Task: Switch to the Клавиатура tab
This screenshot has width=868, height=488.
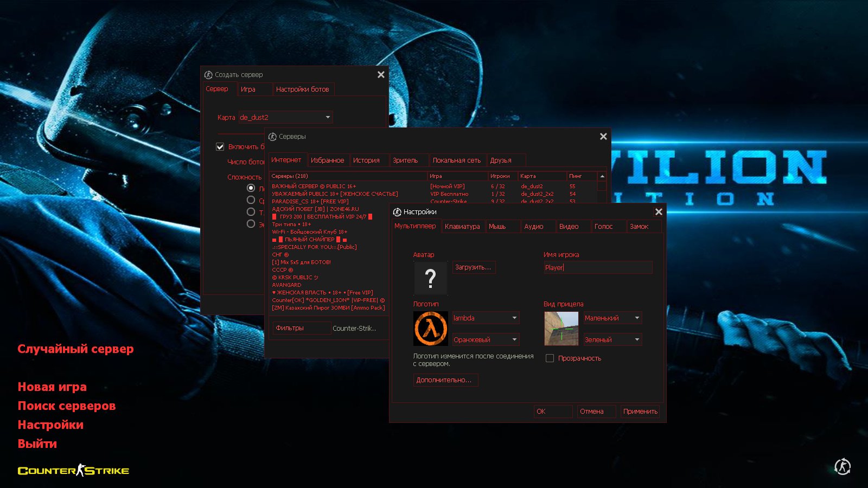Action: (462, 227)
